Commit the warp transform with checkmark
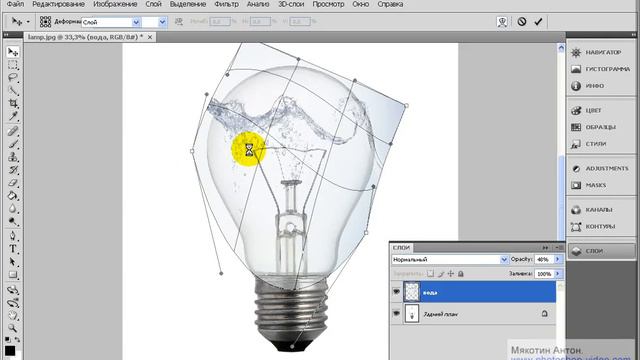Viewport: 640px width, 360px height. tap(538, 22)
